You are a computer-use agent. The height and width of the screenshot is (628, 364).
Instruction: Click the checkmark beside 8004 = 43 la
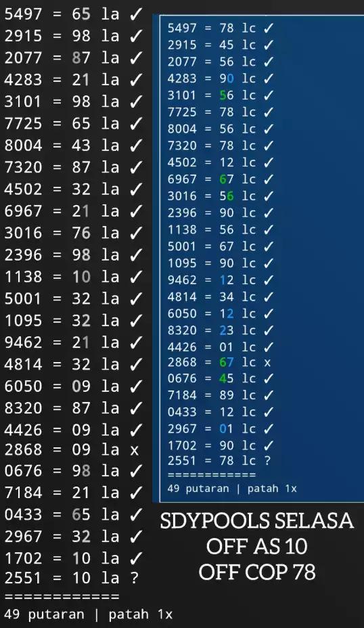click(136, 145)
